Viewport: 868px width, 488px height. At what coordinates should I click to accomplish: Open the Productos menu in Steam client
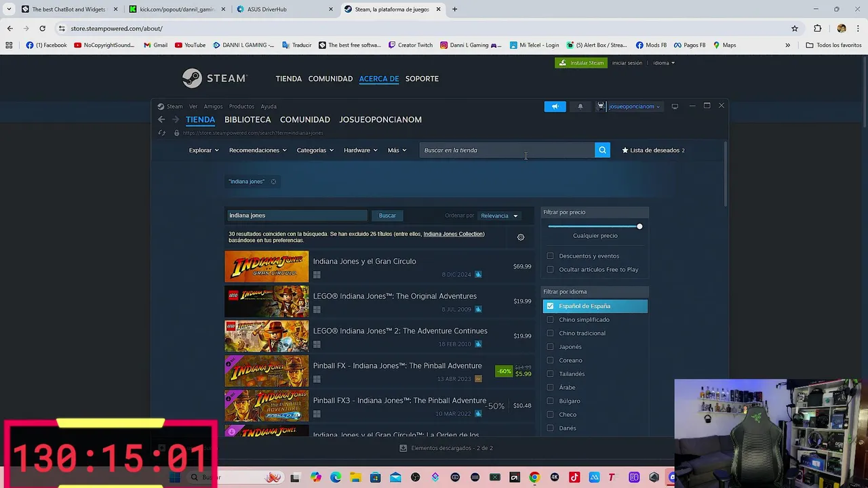point(241,106)
